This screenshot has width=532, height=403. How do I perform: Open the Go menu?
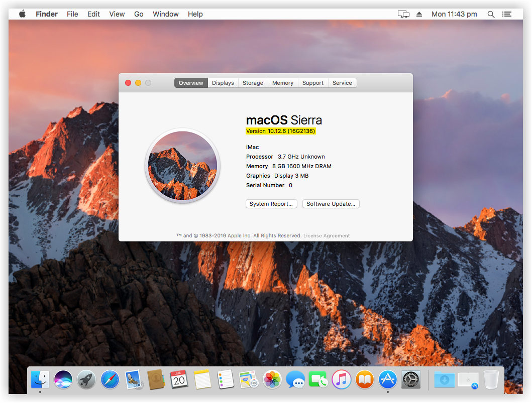point(139,14)
